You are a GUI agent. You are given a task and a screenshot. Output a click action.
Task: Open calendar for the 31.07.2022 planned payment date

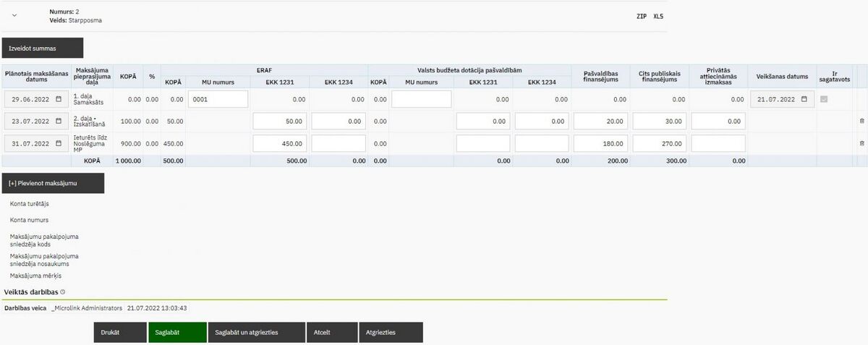59,143
